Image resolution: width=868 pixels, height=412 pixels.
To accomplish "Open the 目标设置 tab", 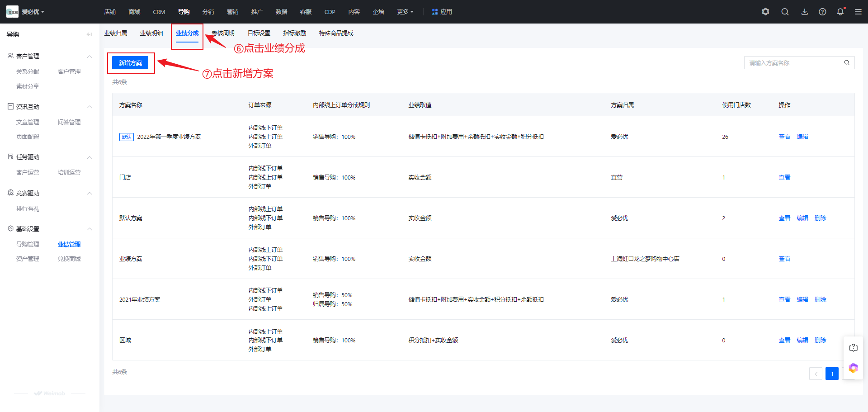I will [x=259, y=33].
